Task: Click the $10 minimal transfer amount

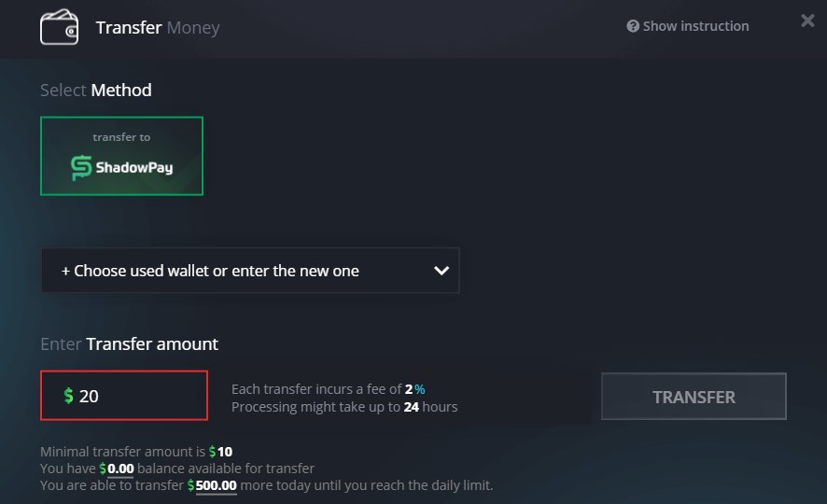Action: point(220,452)
